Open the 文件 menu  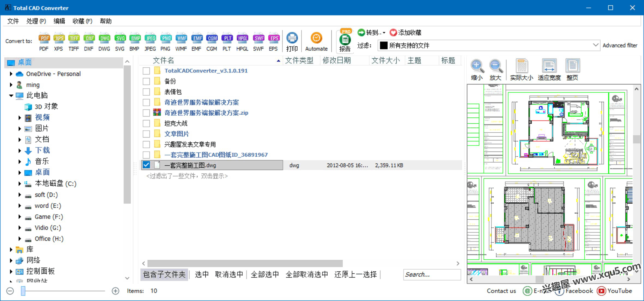pos(13,21)
